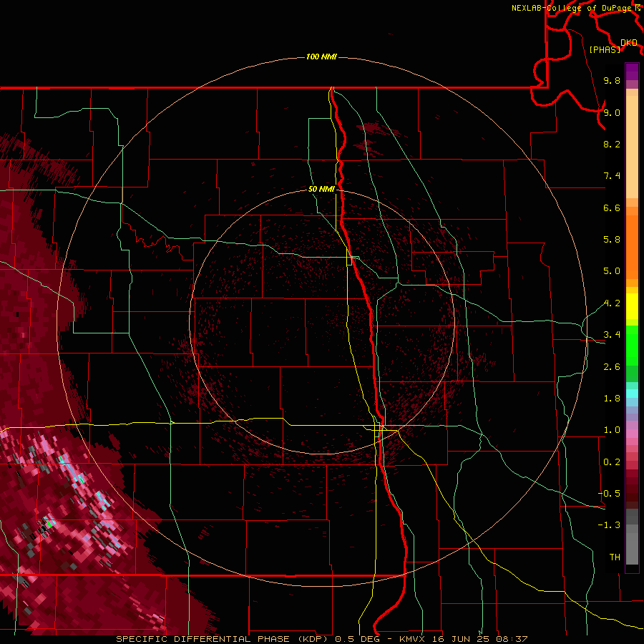Pick the light peach band near 8.2
Viewport: 644px width, 644px height.
tap(632, 147)
